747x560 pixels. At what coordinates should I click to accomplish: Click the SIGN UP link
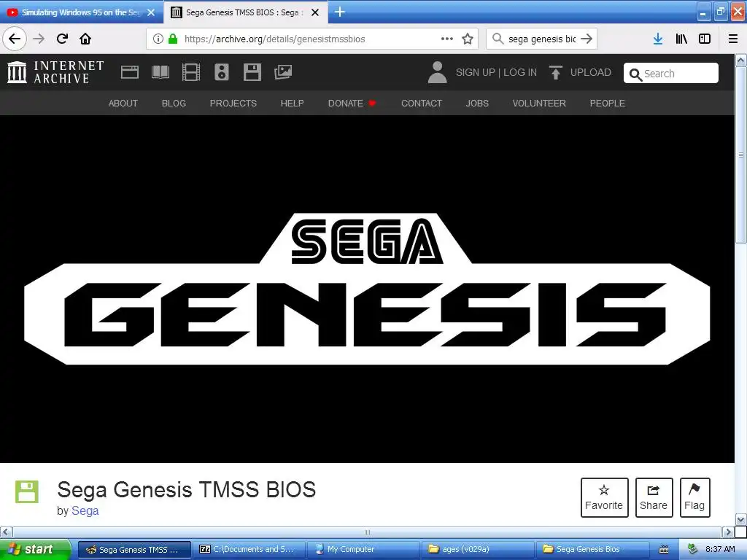(x=476, y=72)
